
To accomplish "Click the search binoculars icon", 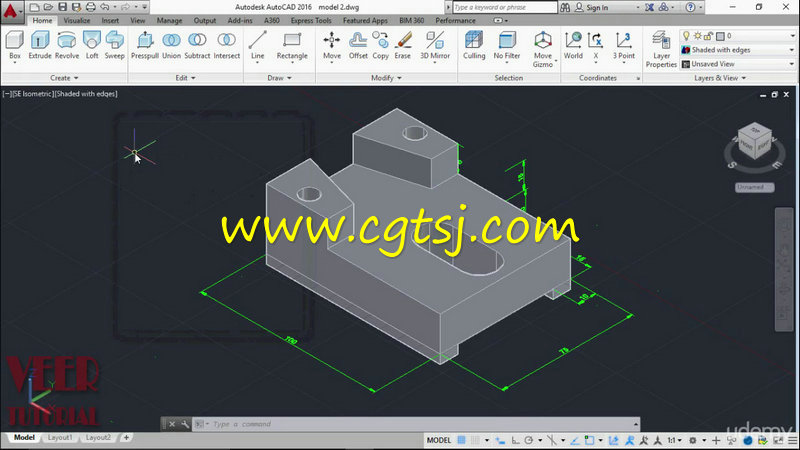I will pyautogui.click(x=565, y=7).
